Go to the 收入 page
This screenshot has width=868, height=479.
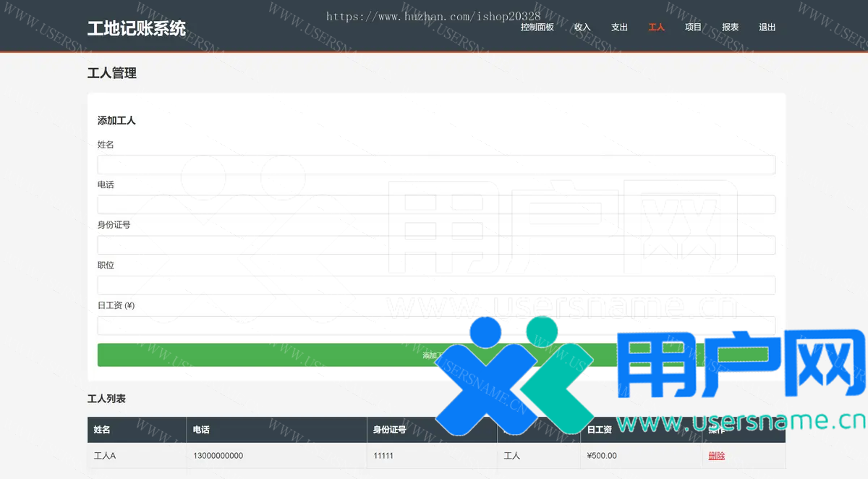pos(582,27)
